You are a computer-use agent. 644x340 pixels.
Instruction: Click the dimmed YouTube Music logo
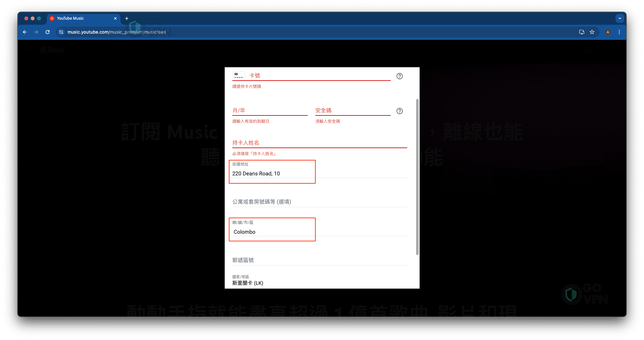tap(52, 50)
